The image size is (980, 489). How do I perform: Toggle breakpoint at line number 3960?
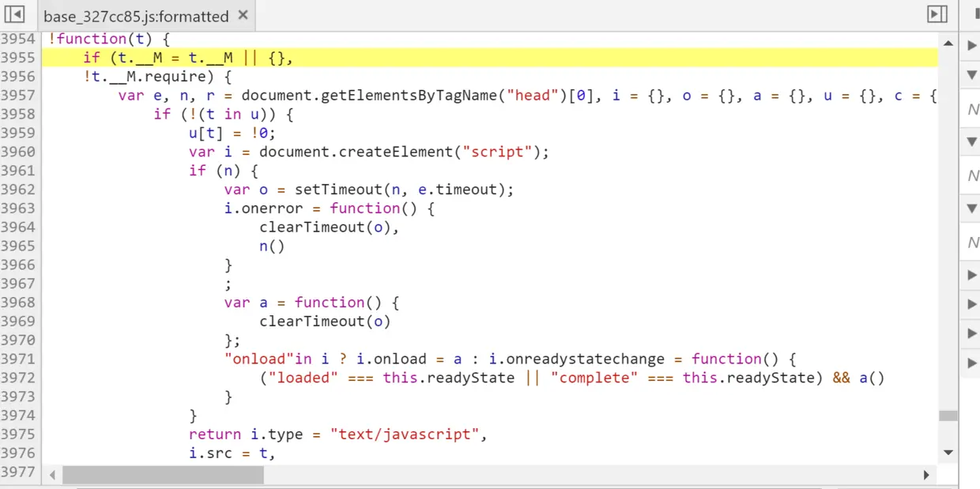(18, 152)
